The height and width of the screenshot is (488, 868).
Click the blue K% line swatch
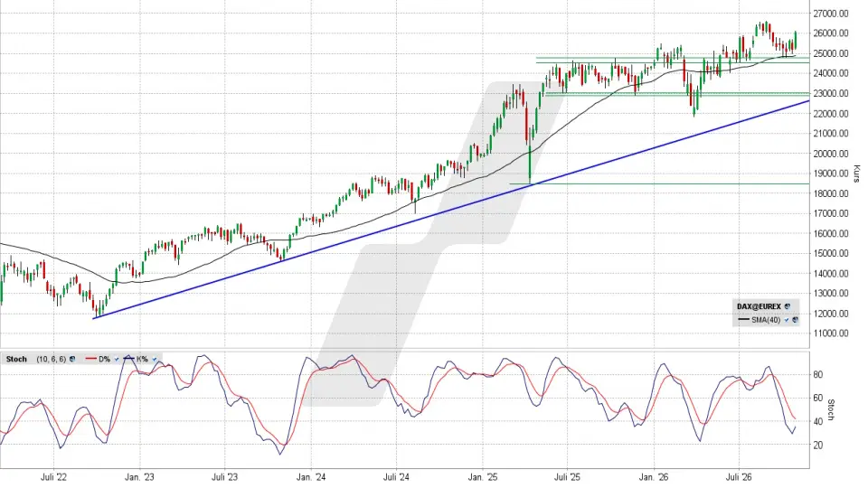click(129, 359)
